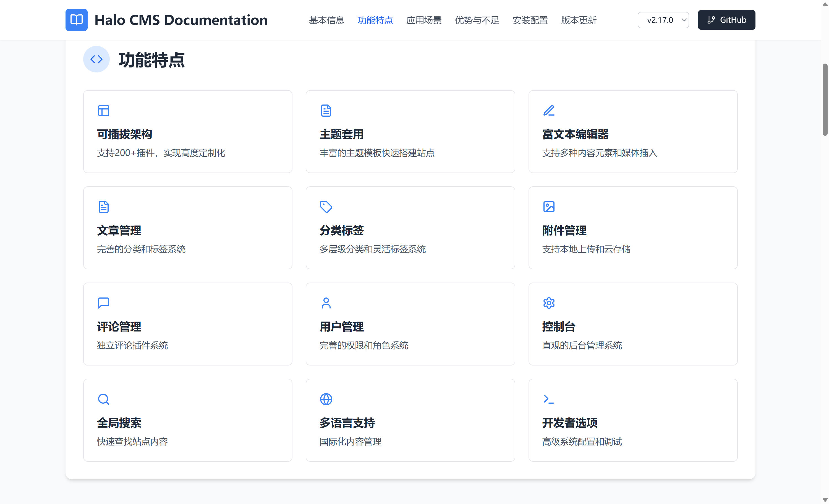Click the tag icon on 分类标签 card
Viewport: 829px width, 504px height.
pyautogui.click(x=326, y=207)
